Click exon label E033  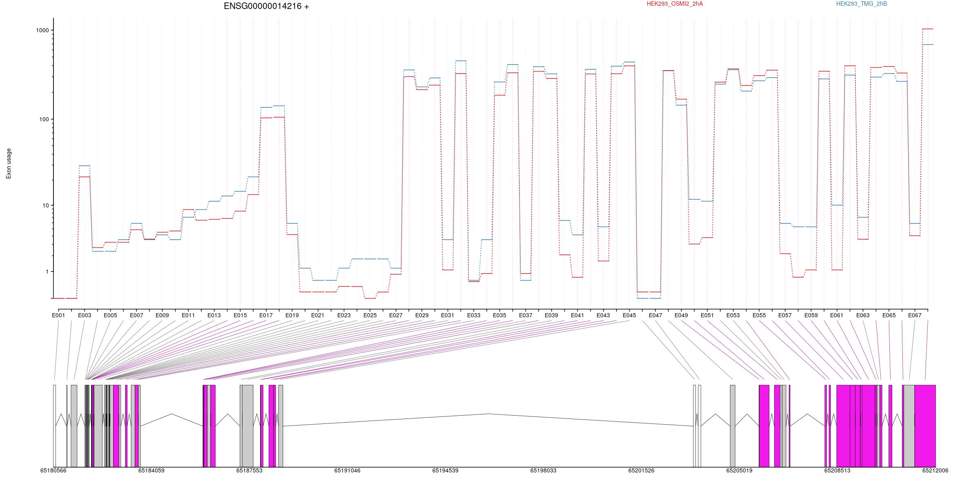pos(474,315)
